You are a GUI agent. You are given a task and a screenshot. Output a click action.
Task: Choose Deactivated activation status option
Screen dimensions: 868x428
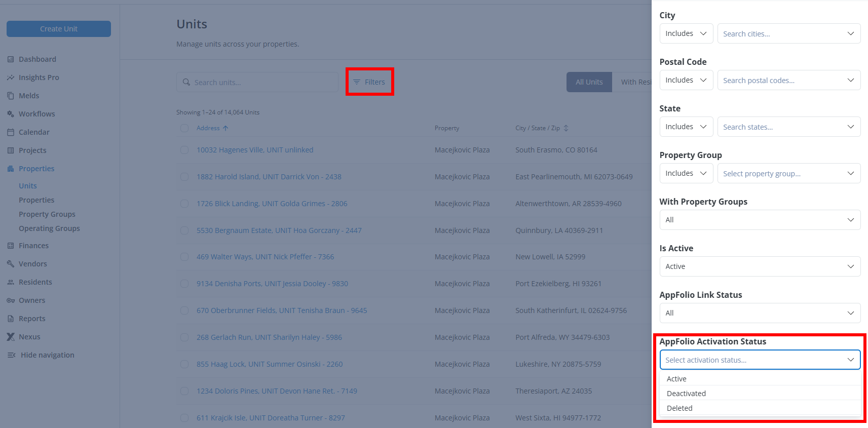[x=760, y=394]
